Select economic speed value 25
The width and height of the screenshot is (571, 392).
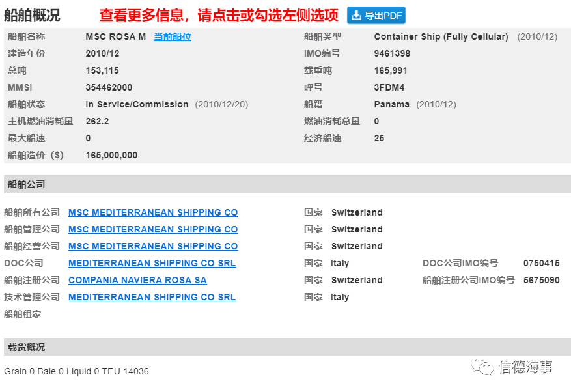(379, 138)
